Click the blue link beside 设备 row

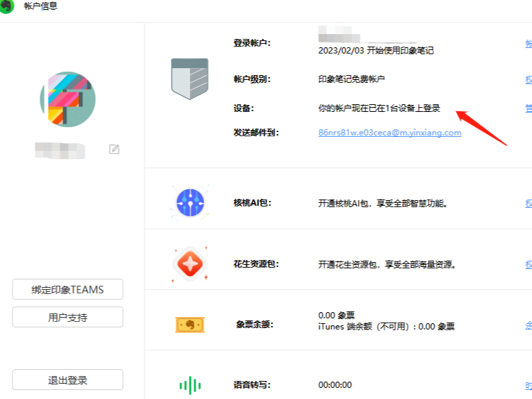tap(529, 108)
